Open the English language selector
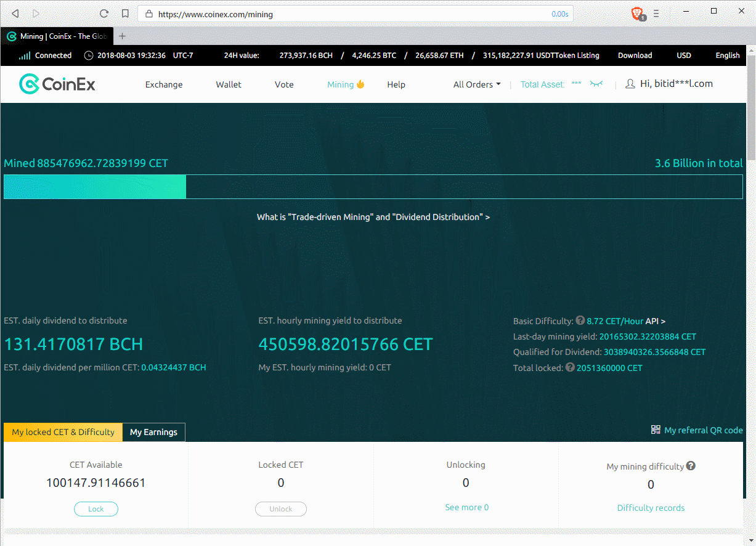756x546 pixels. (x=728, y=55)
